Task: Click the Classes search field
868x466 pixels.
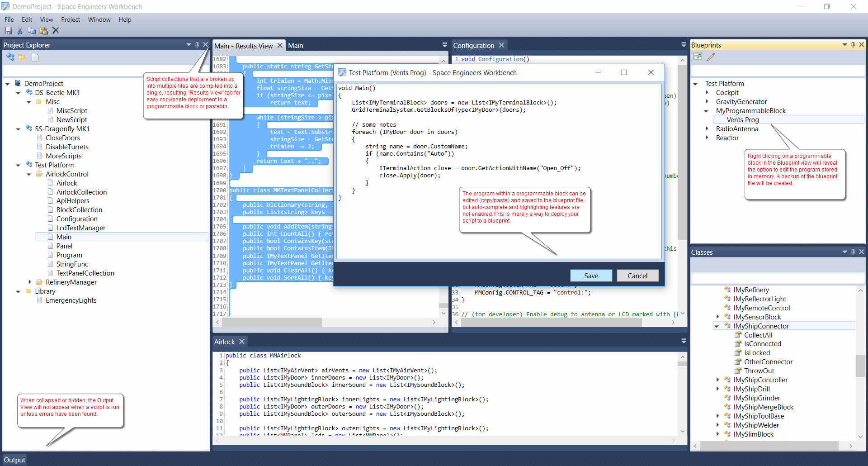Action: pos(778,278)
